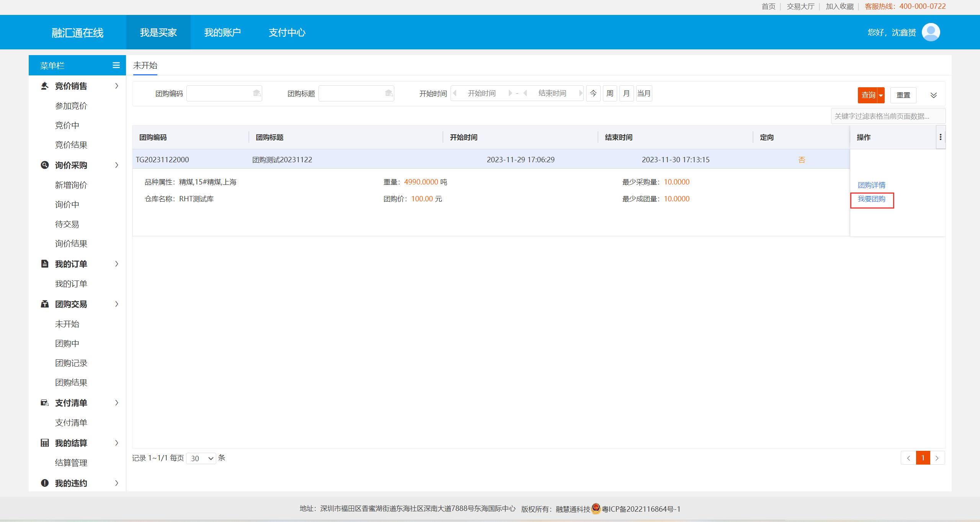The image size is (980, 522).
Task: Open the user avatar icon
Action: click(x=931, y=32)
